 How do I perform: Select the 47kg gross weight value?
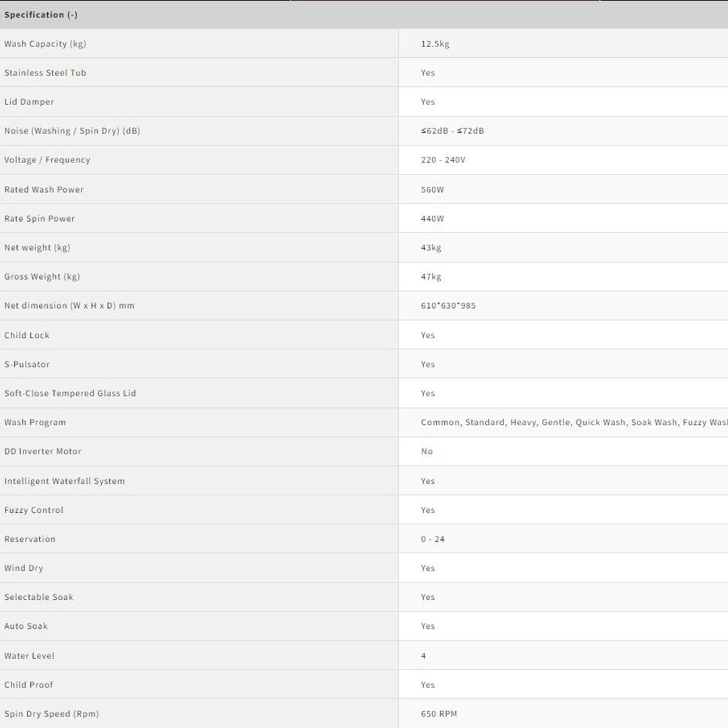pos(431,276)
